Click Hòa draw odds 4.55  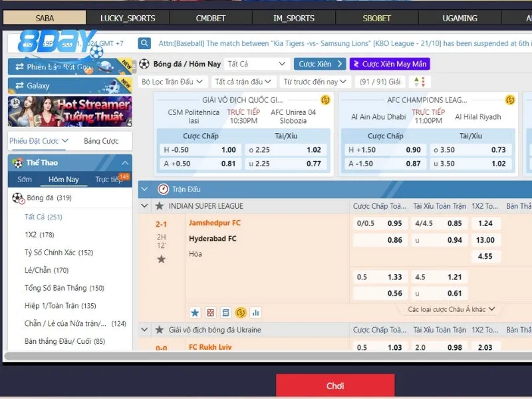click(485, 256)
